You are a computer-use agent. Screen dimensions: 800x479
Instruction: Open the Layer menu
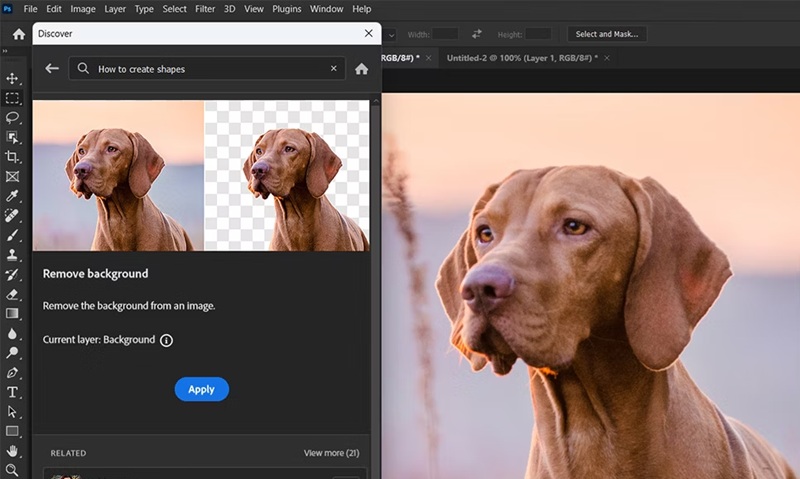coord(115,9)
